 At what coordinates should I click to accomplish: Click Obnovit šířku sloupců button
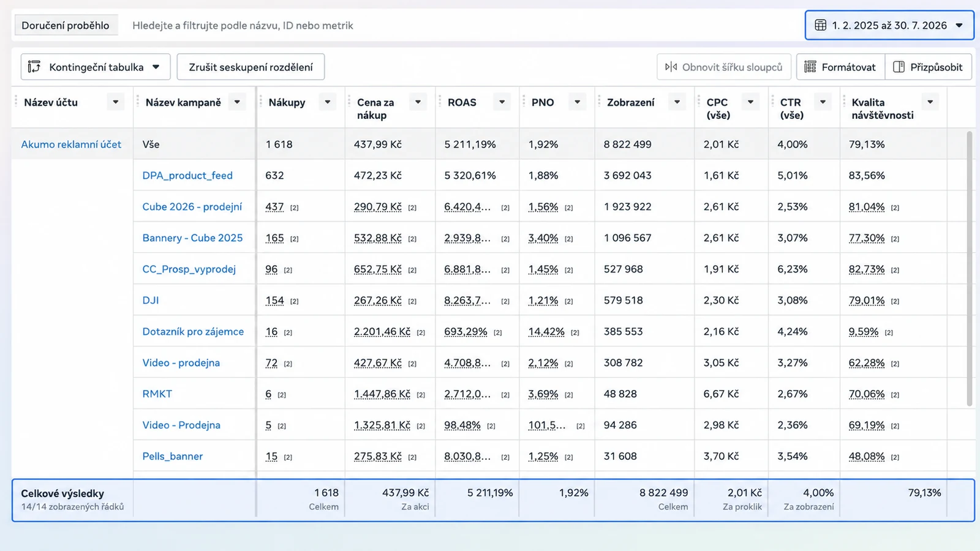[724, 67]
